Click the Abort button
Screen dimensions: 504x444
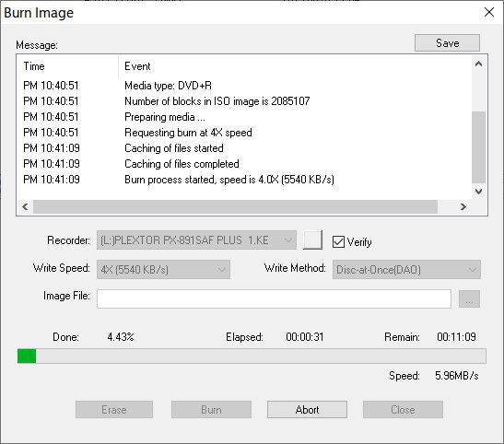[307, 410]
